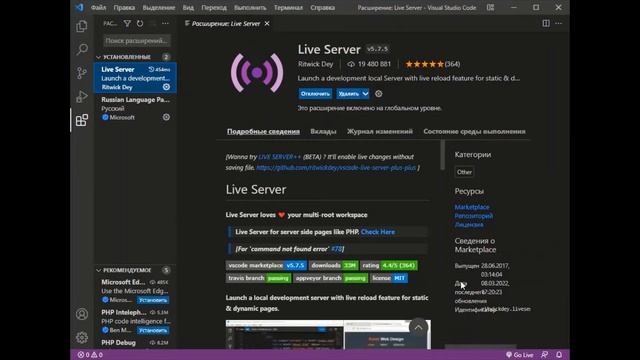Open the Manage gear in activity bar
Image resolution: width=640 pixels, height=360 pixels.
tap(82, 337)
